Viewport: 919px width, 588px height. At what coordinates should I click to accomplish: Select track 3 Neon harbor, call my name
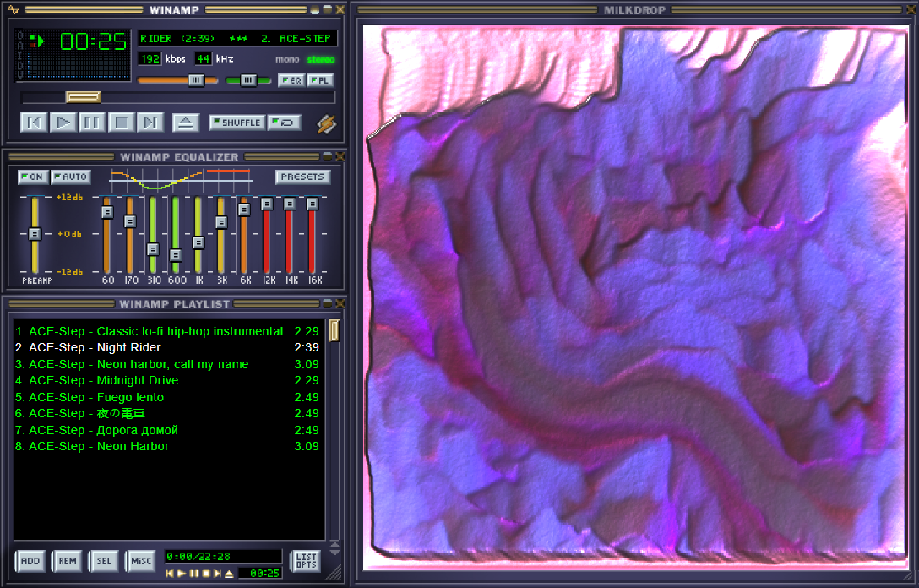point(167,364)
